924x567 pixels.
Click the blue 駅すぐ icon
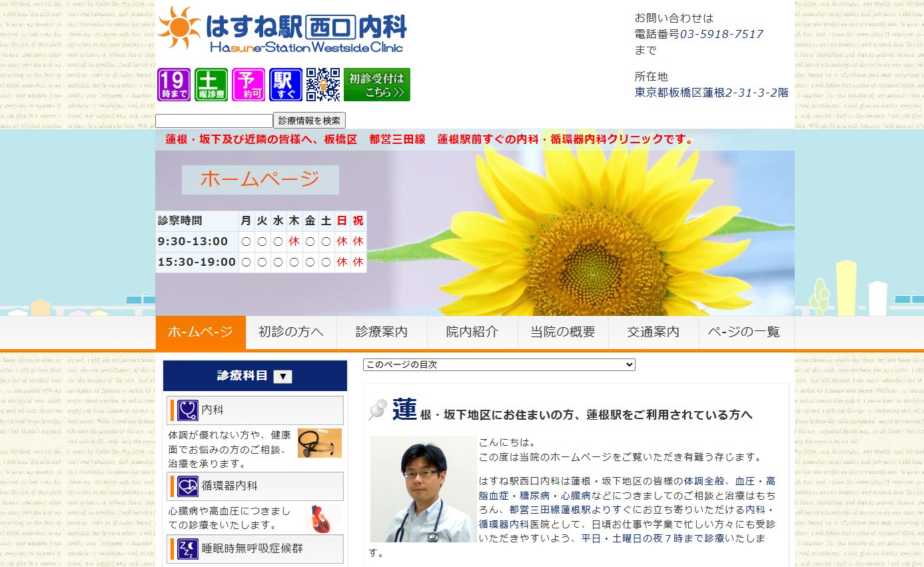[x=286, y=85]
